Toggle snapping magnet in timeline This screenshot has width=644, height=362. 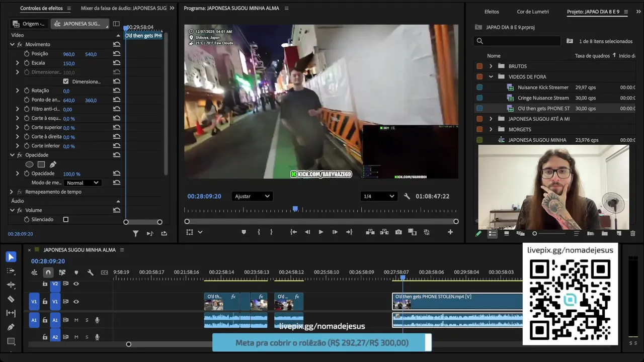tap(48, 273)
